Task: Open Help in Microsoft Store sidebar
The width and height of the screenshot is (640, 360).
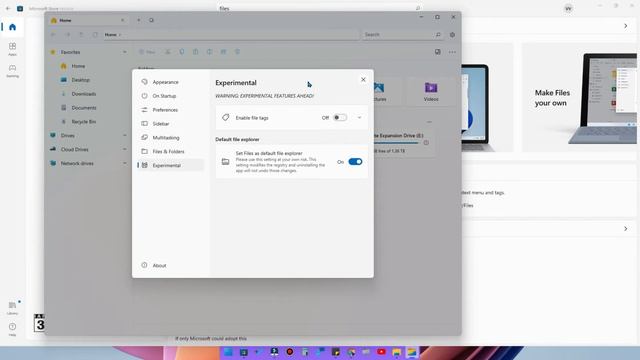Action: click(13, 329)
